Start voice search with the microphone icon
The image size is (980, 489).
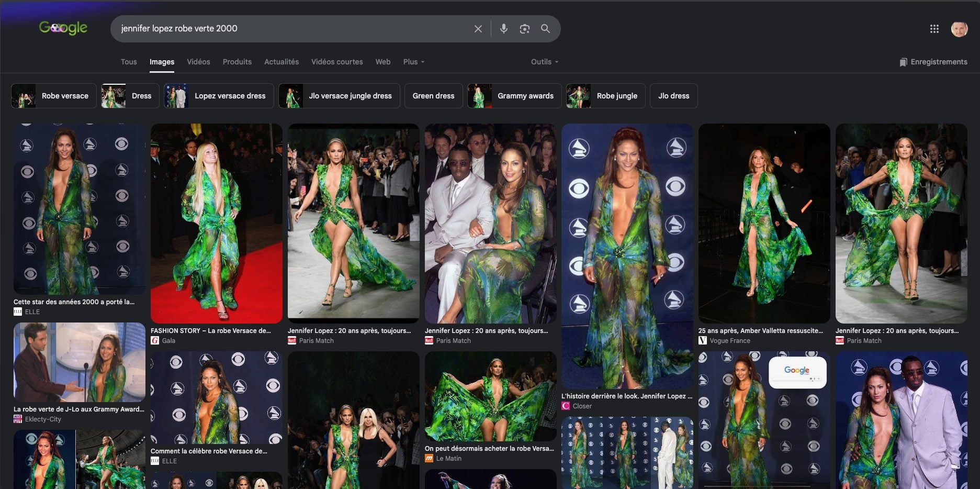pos(503,29)
